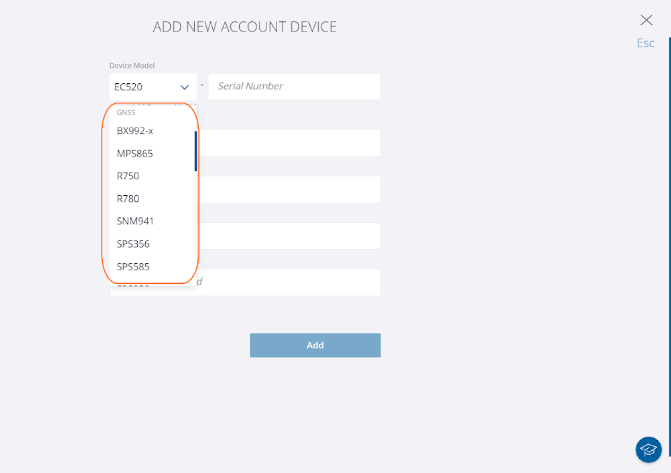671x473 pixels.
Task: Open the graduation cap help icon
Action: (x=648, y=450)
